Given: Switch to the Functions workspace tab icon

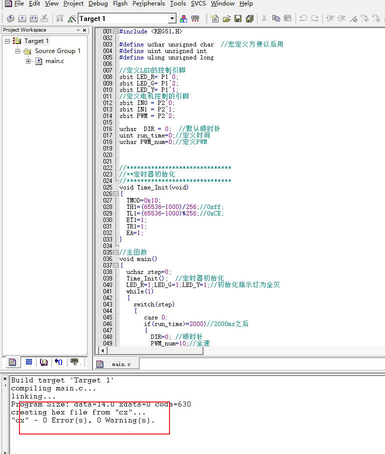Looking at the screenshot, I should [x=59, y=362].
